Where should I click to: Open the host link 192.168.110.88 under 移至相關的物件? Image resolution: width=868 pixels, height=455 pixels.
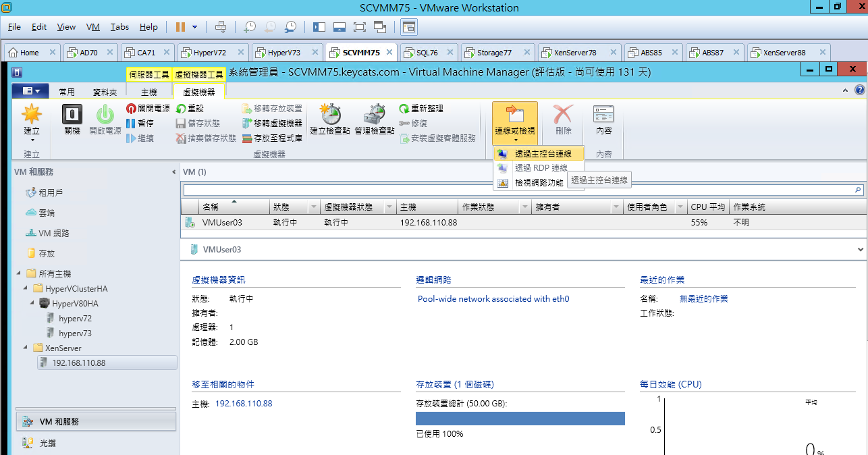[244, 403]
